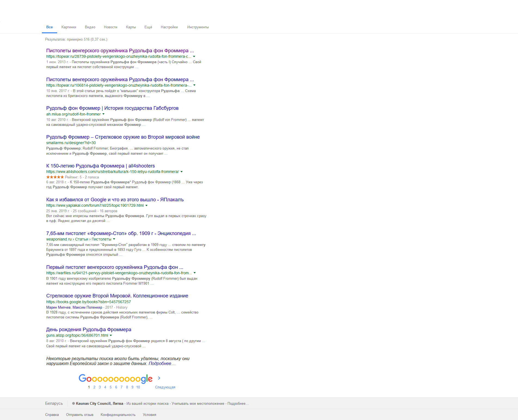Image resolution: width=518 pixels, height=420 pixels.
Task: Click author link Максим Попенкер
Action: 87,308
